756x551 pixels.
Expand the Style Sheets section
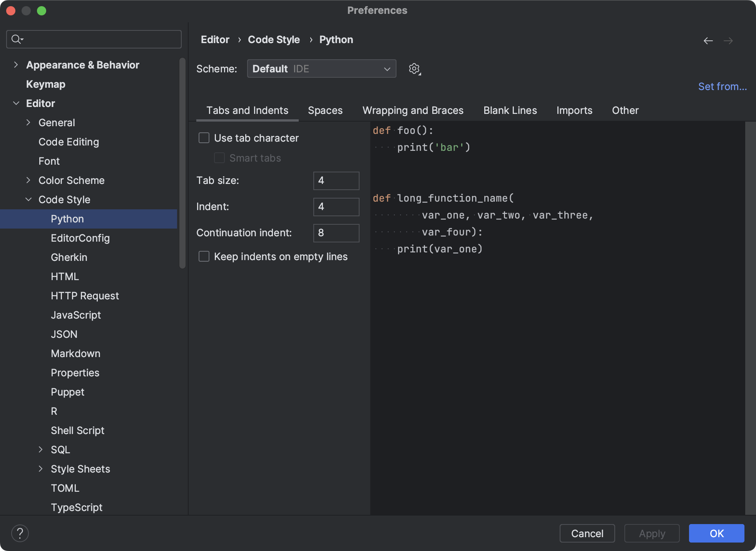[40, 469]
